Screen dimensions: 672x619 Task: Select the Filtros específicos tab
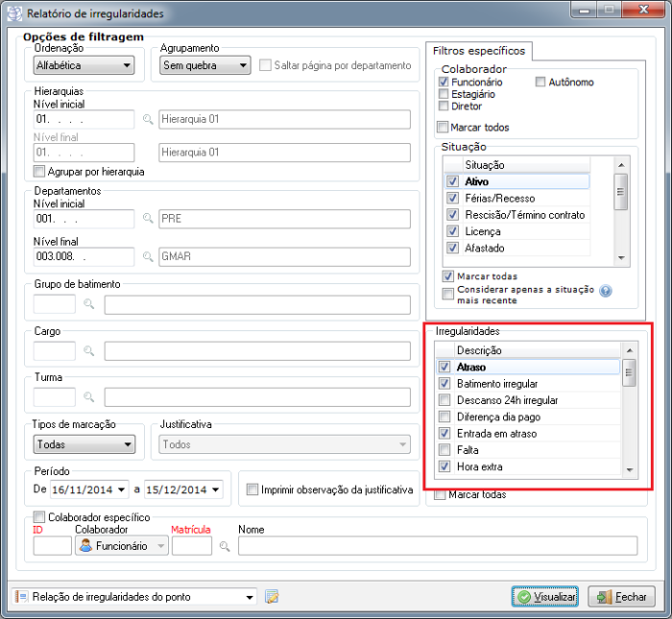(476, 50)
